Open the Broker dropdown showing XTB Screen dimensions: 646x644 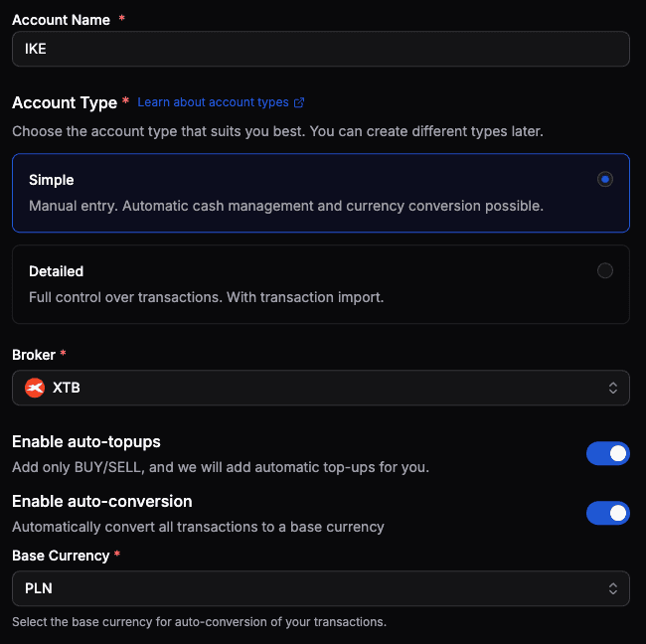click(320, 388)
